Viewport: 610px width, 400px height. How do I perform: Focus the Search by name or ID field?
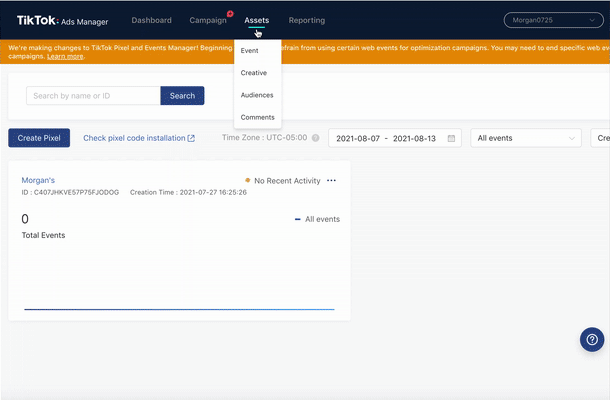coord(93,96)
